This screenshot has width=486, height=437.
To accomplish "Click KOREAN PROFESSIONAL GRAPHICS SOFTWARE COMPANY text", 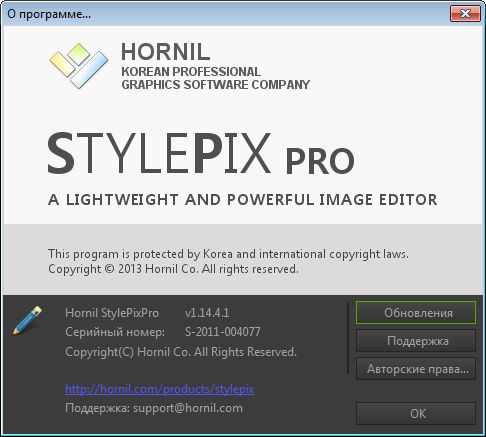I will pos(216,78).
